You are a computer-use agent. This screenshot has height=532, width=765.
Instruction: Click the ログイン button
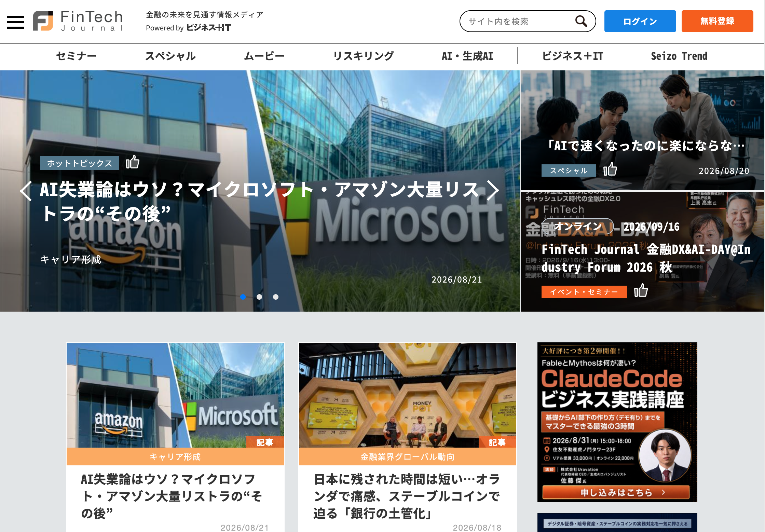click(640, 21)
